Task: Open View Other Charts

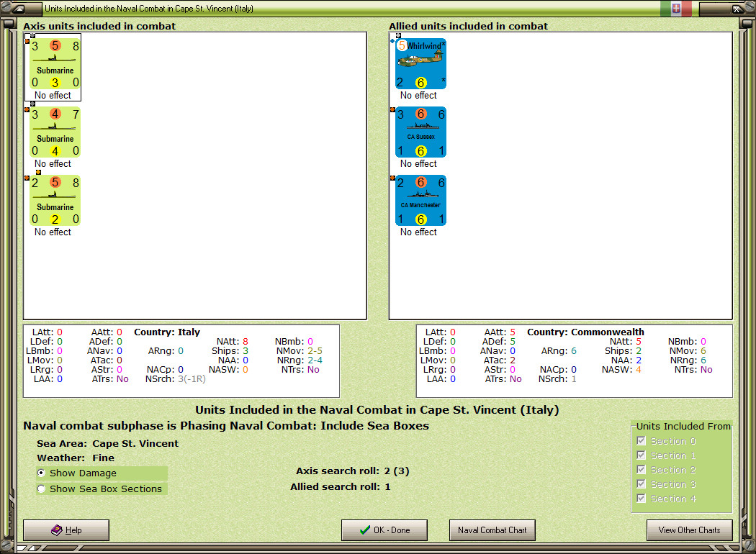Action: click(690, 530)
